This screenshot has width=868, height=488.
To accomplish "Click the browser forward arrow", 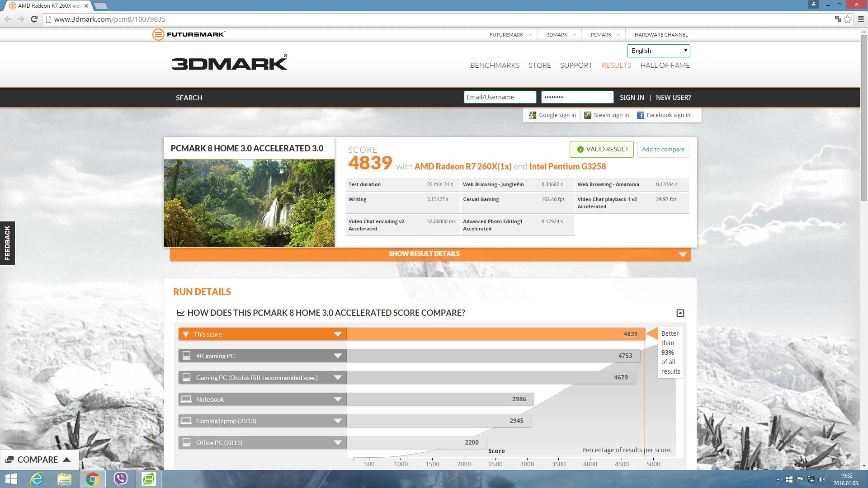I will point(21,19).
